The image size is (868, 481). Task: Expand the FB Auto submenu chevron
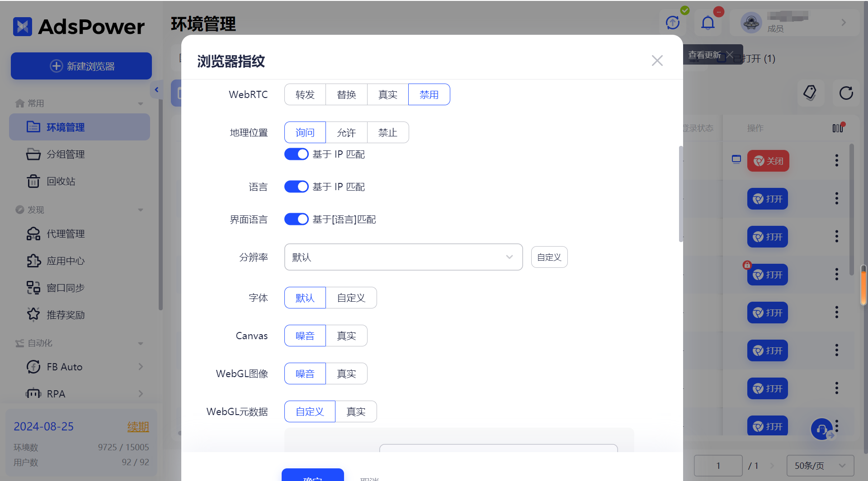tap(141, 367)
